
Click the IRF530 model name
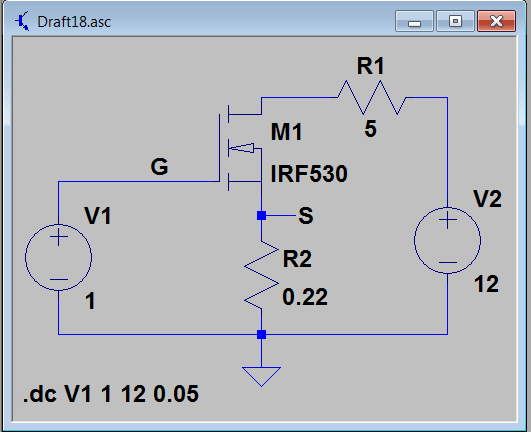coord(309,174)
